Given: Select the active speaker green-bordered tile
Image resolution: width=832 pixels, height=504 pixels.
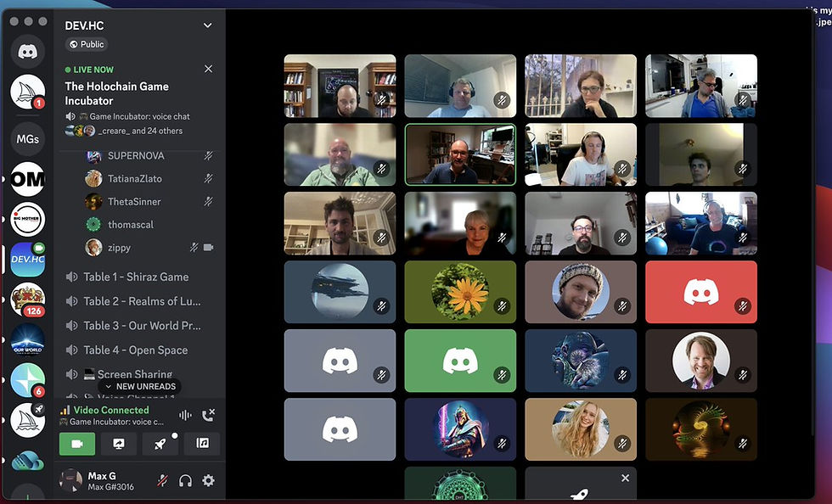Looking at the screenshot, I should pyautogui.click(x=460, y=154).
